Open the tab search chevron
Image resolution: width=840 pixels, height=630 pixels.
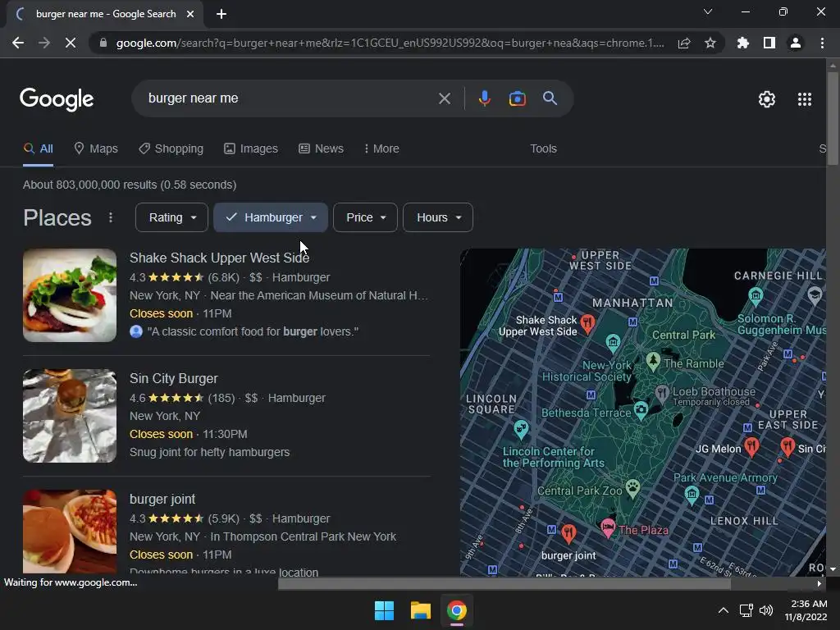click(x=708, y=11)
